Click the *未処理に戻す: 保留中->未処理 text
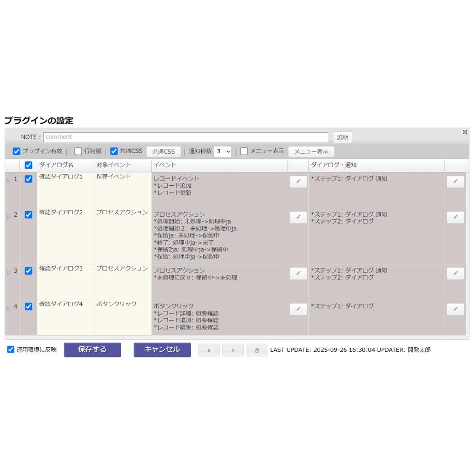 pos(196,277)
